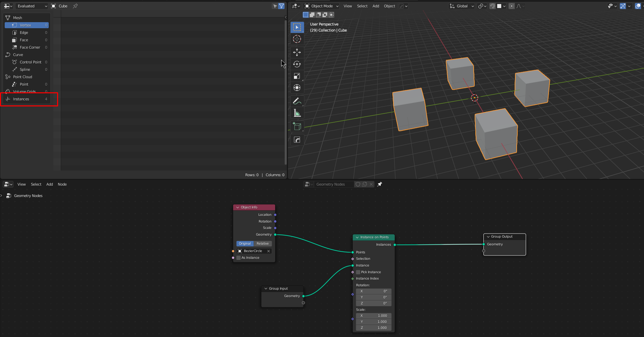Collapse the Group Output node
644x337 pixels.
[488, 237]
